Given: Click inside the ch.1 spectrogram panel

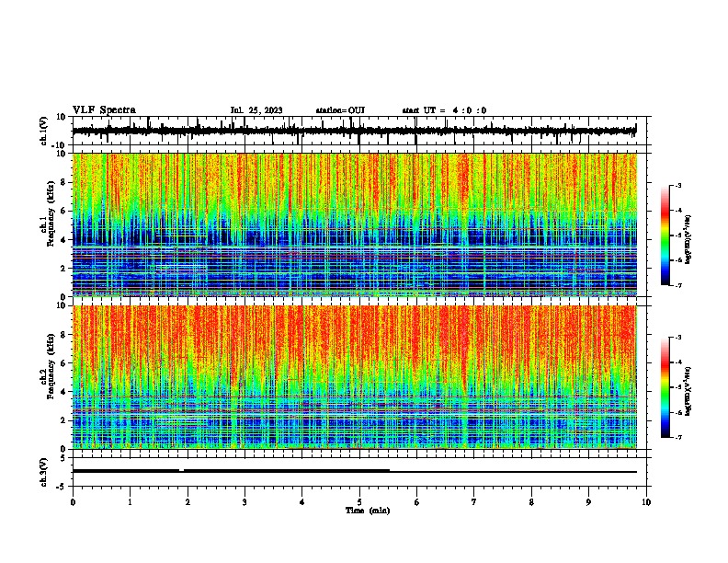Looking at the screenshot, I should coord(355,224).
